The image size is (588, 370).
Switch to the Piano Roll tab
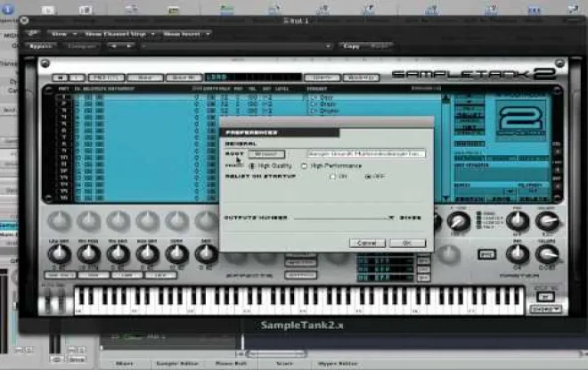231,364
